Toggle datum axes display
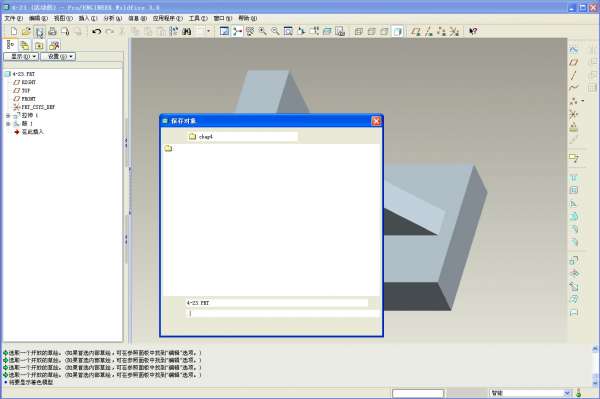The image size is (600, 399). pyautogui.click(x=429, y=31)
